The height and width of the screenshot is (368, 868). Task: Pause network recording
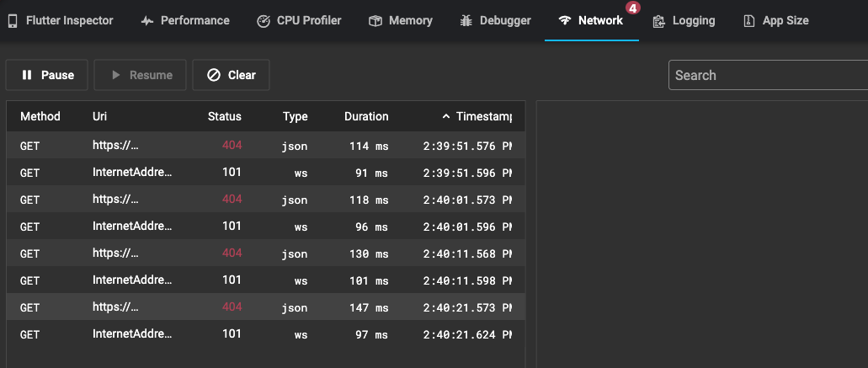46,75
